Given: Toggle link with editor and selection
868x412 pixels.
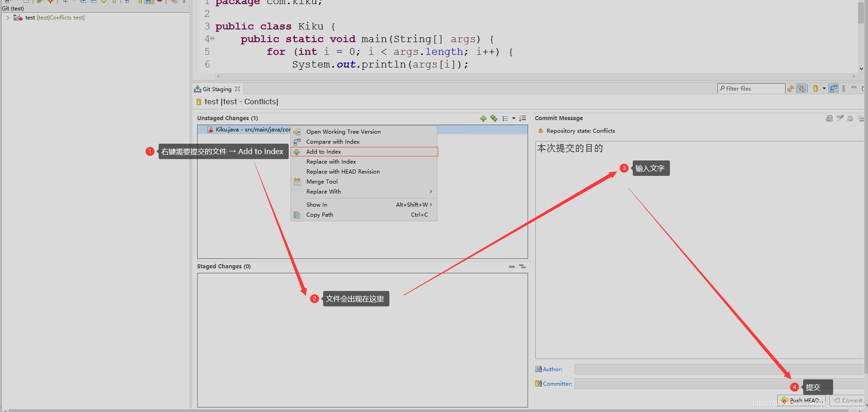Looking at the screenshot, I should 801,89.
